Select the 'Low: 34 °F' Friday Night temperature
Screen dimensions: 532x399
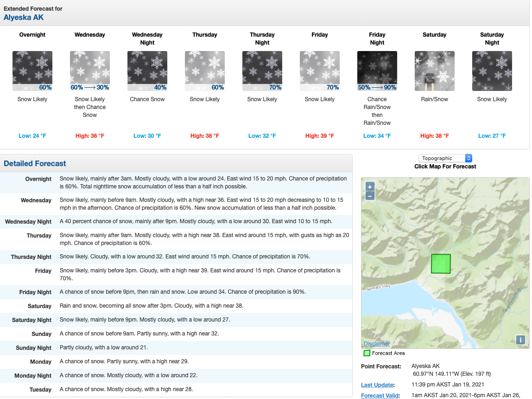(x=377, y=136)
